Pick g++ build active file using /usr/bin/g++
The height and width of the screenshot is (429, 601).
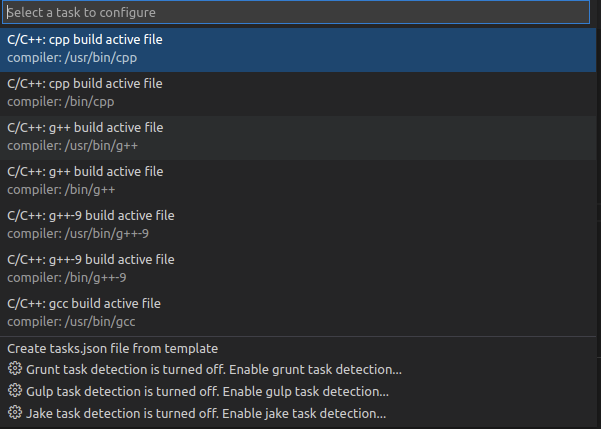click(x=85, y=128)
